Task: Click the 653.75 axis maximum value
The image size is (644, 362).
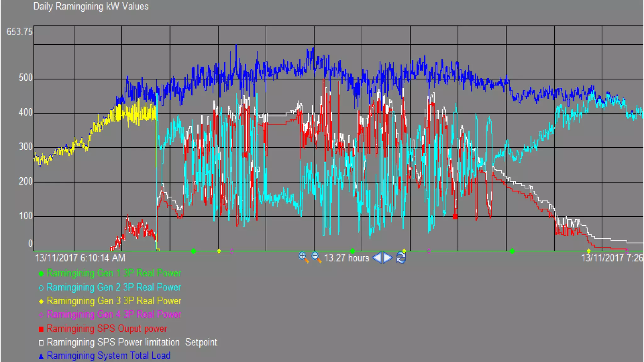Action: [x=19, y=32]
